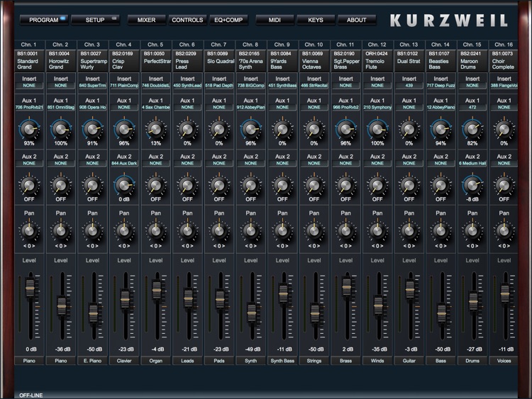This screenshot has width=532, height=399.
Task: Open the ABOUT page
Action: pos(357,20)
